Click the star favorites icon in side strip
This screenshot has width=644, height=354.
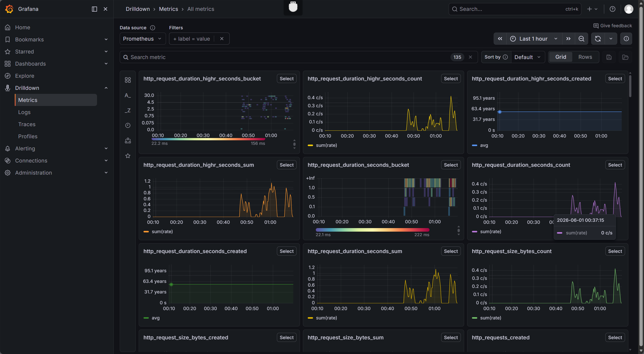128,156
